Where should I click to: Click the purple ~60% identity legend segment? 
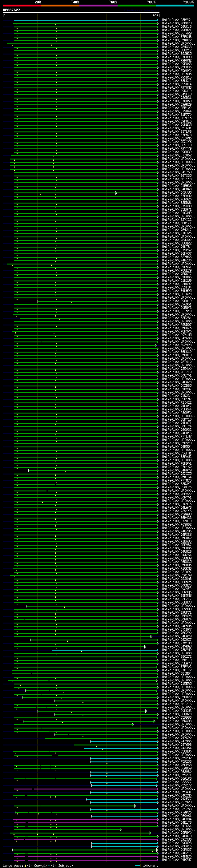coord(99,6)
